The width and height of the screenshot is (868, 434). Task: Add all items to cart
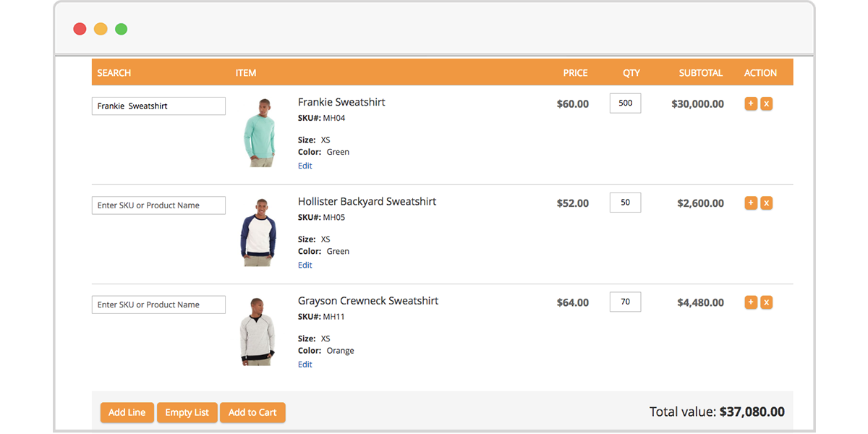[252, 412]
